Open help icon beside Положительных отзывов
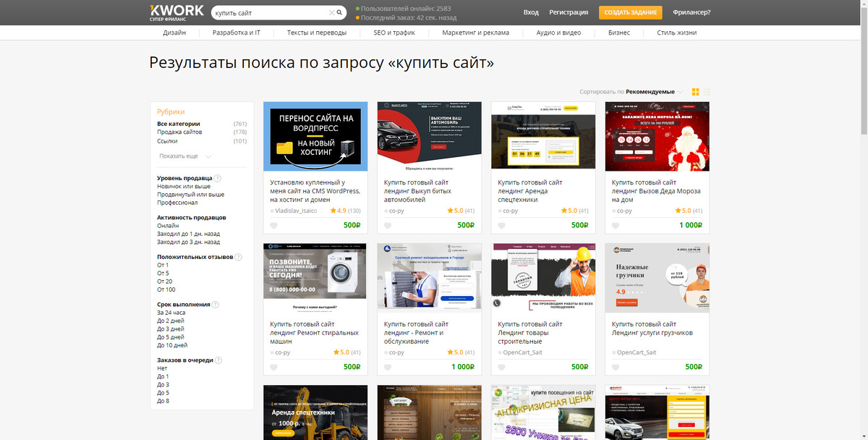 pyautogui.click(x=239, y=257)
